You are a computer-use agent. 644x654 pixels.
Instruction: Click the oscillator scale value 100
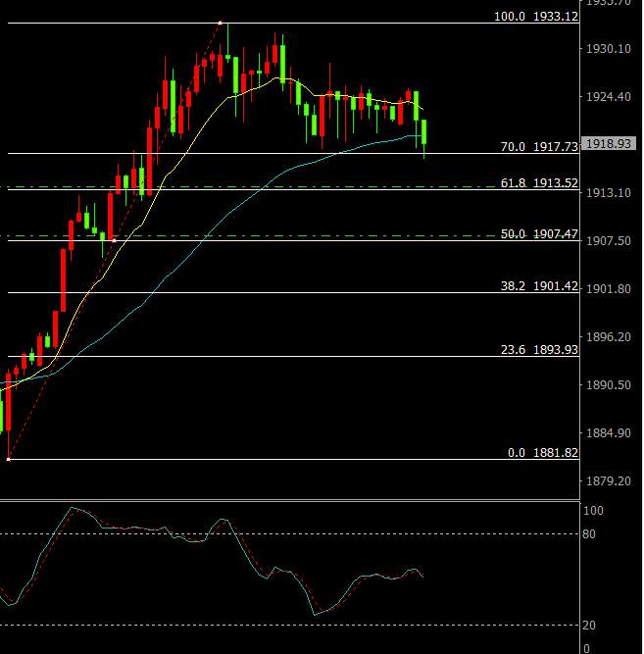(593, 511)
